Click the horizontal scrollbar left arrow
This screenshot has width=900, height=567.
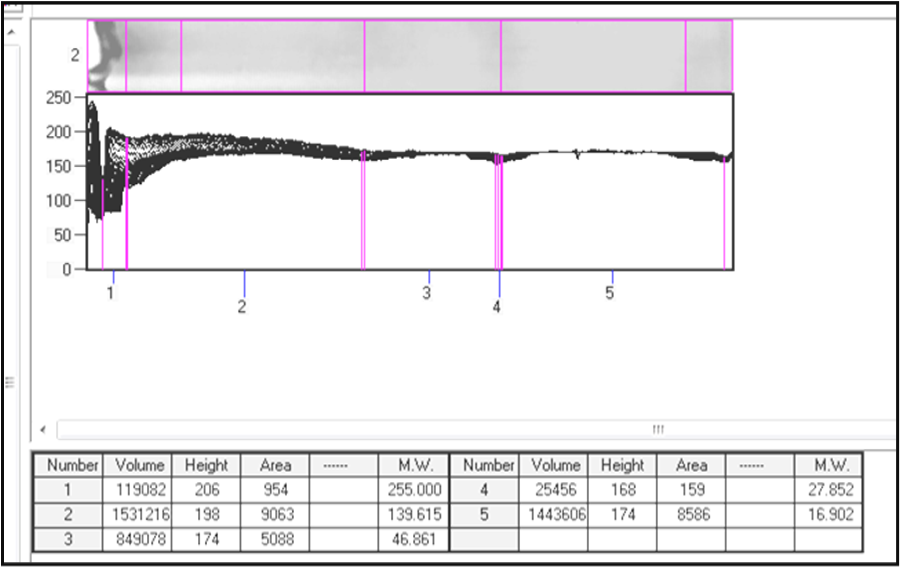pyautogui.click(x=44, y=429)
